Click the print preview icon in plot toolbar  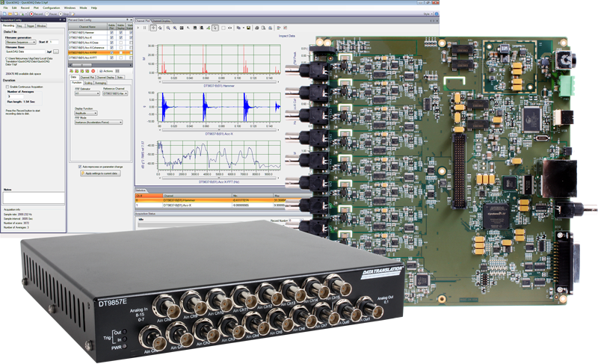264,28
